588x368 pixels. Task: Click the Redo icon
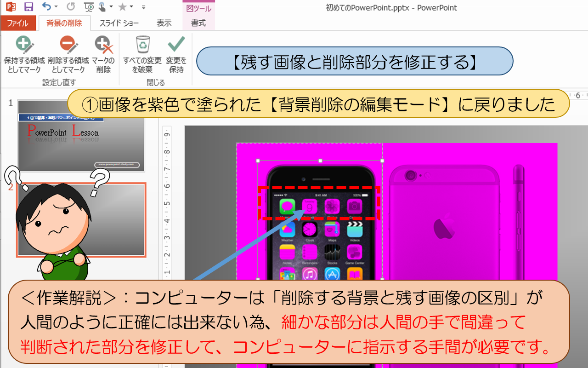[x=71, y=7]
